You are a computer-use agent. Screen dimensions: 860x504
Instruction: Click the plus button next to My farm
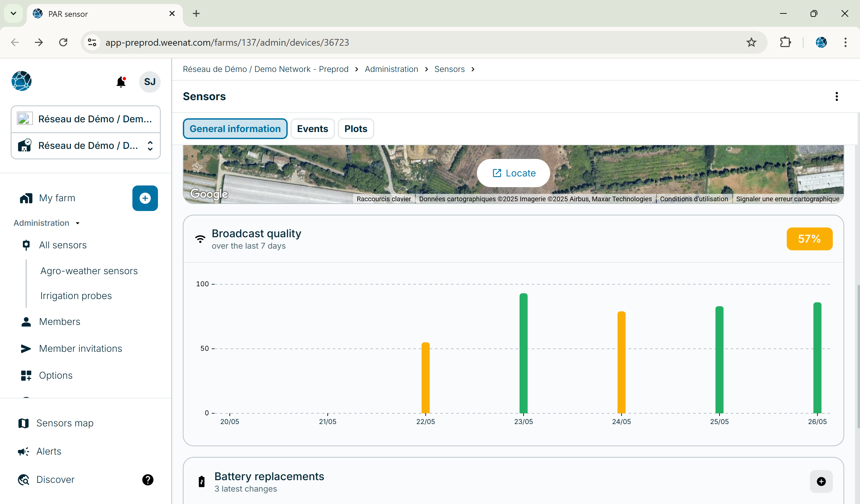(145, 198)
